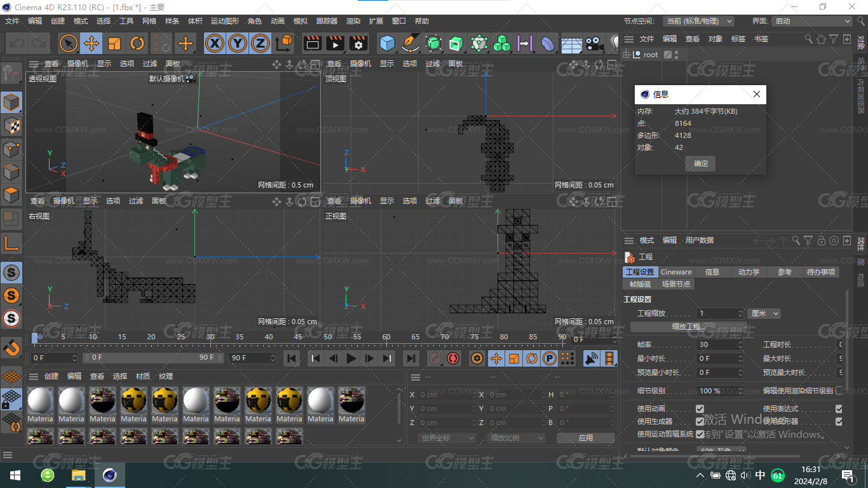Select the Live Selection arrow tool
This screenshot has width=868, height=488.
[x=69, y=43]
